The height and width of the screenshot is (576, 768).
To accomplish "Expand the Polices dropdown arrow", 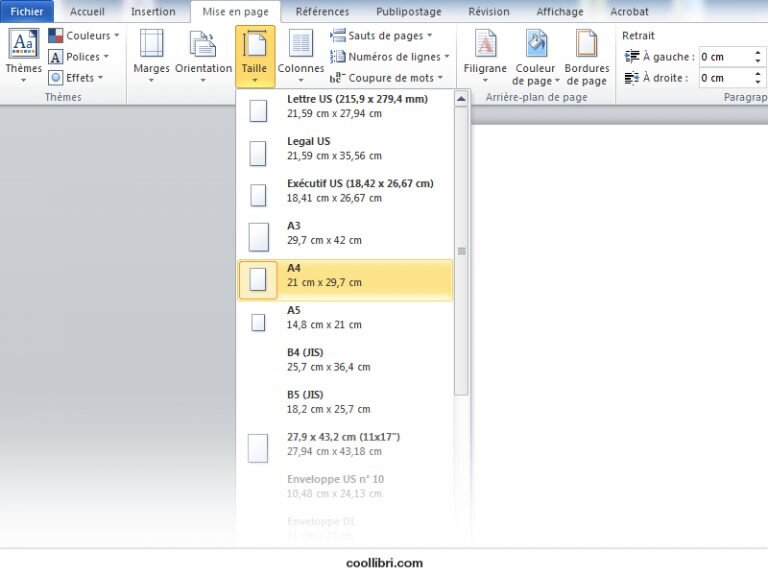I will [106, 57].
